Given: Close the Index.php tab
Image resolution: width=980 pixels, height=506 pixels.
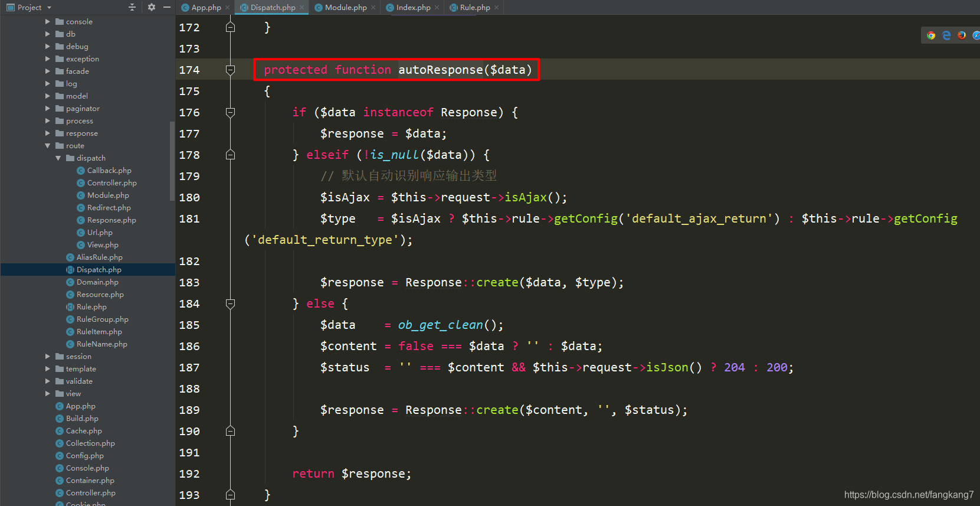Looking at the screenshot, I should 437,8.
